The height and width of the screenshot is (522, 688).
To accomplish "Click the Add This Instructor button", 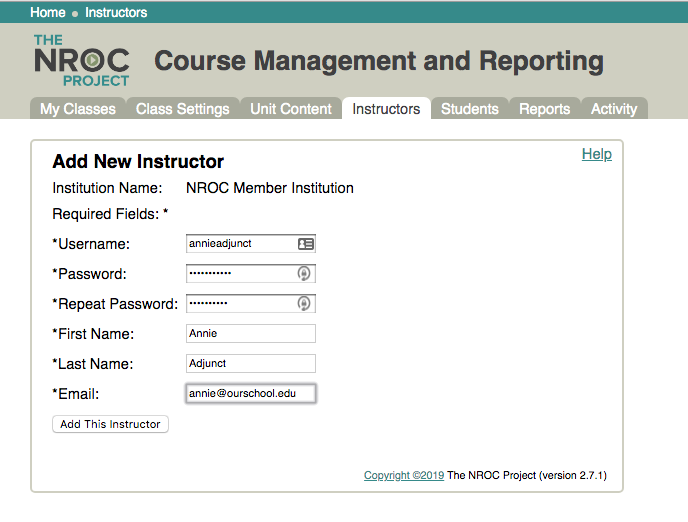I will 110,424.
